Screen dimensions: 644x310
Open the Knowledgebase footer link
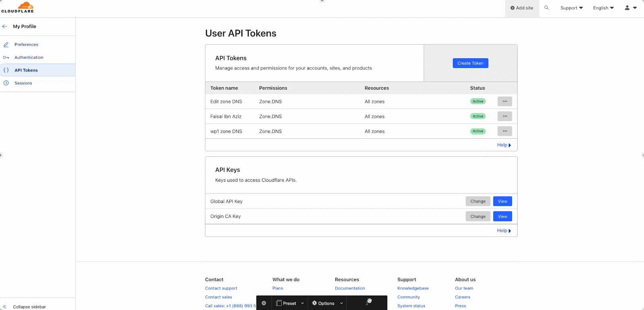[x=413, y=288]
